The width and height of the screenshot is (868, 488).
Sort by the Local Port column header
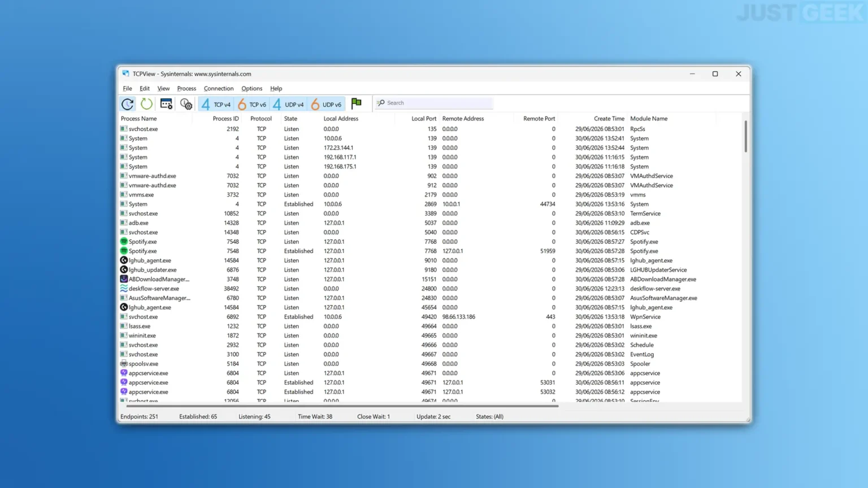(424, 119)
